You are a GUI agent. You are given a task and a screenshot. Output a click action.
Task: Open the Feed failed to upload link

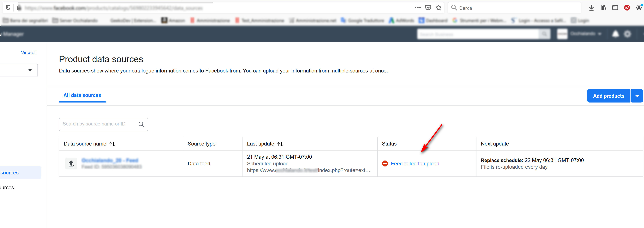click(415, 163)
